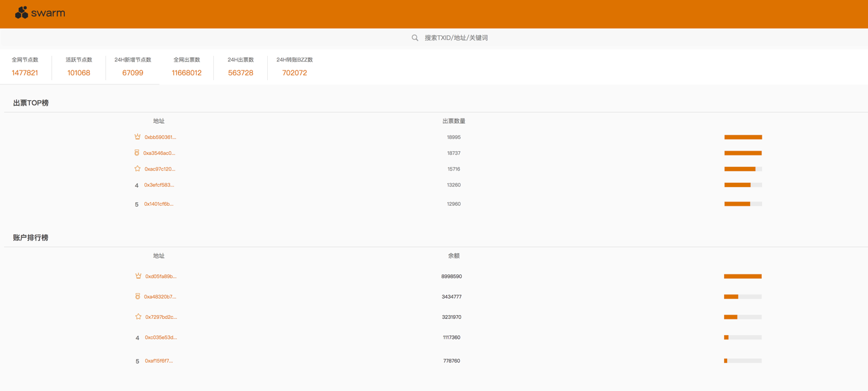Click the star icon beside 0xac97c120
The width and height of the screenshot is (868, 391).
(x=137, y=169)
